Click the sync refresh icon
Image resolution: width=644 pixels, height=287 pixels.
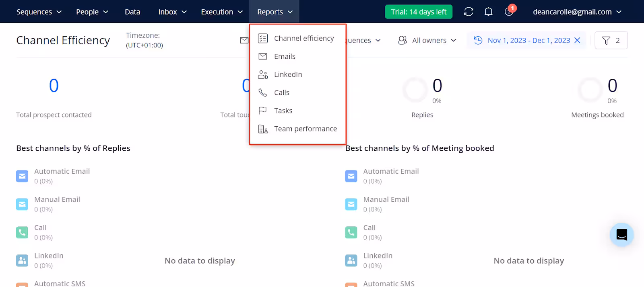pyautogui.click(x=469, y=12)
